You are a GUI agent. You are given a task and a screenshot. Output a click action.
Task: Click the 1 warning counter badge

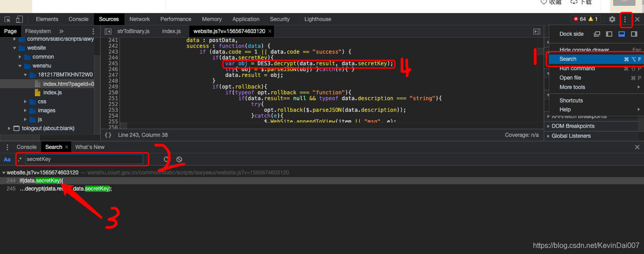click(593, 19)
